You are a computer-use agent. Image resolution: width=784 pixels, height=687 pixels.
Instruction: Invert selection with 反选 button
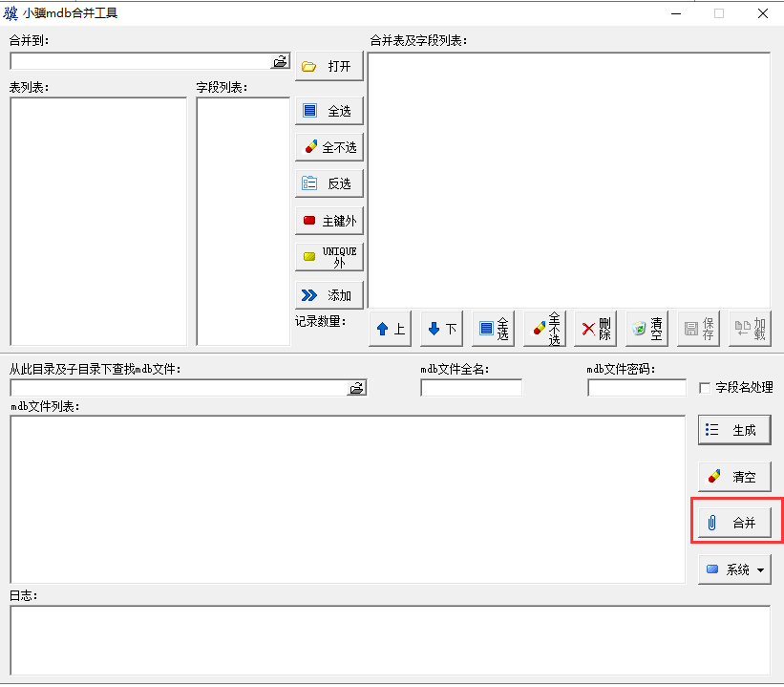[329, 183]
